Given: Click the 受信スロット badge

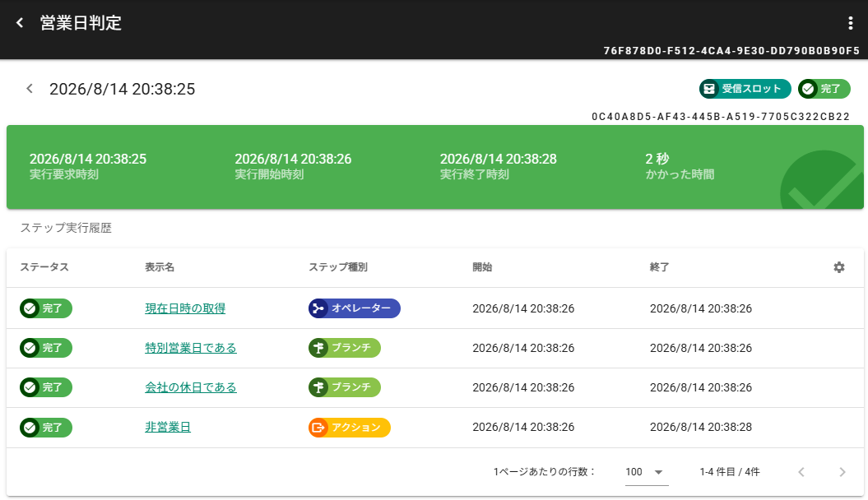Looking at the screenshot, I should pos(745,89).
